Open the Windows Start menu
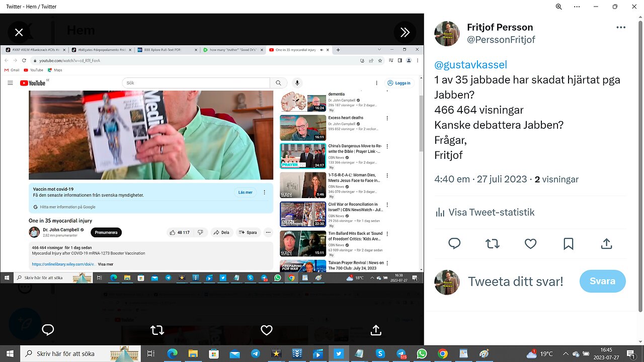 [x=10, y=353]
